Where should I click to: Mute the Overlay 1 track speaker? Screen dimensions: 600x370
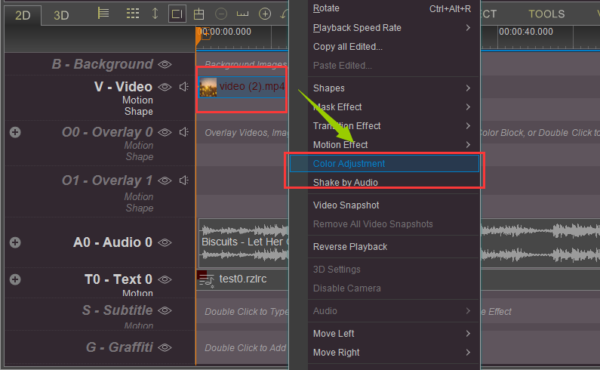tap(184, 180)
